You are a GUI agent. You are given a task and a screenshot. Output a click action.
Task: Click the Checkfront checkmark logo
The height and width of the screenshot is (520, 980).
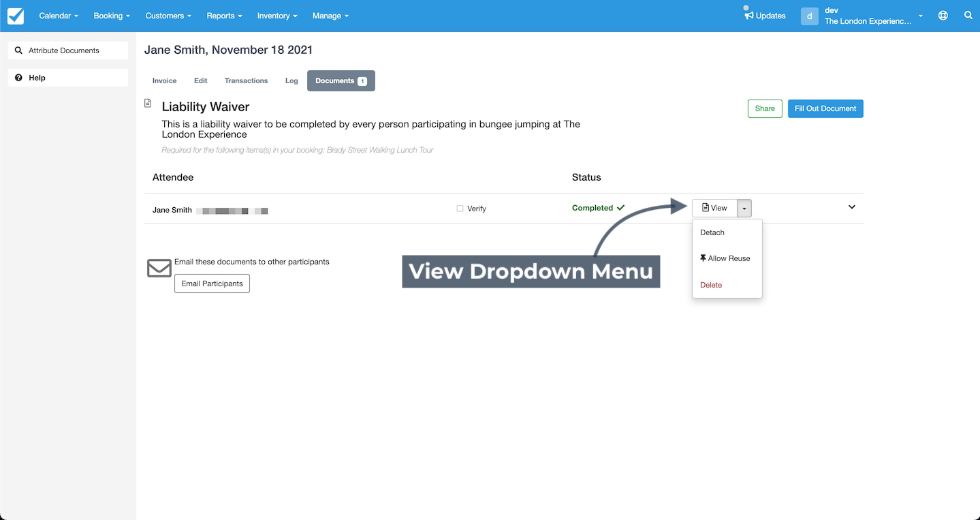click(x=16, y=16)
